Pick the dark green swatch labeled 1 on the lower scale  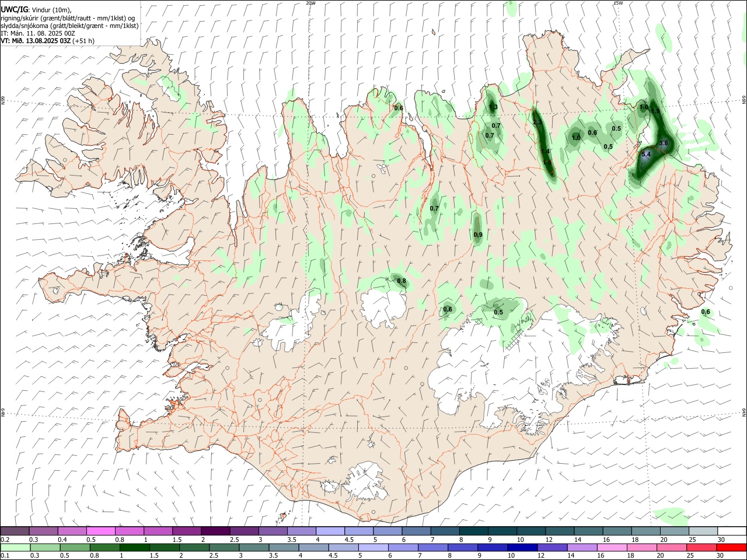tap(134, 547)
